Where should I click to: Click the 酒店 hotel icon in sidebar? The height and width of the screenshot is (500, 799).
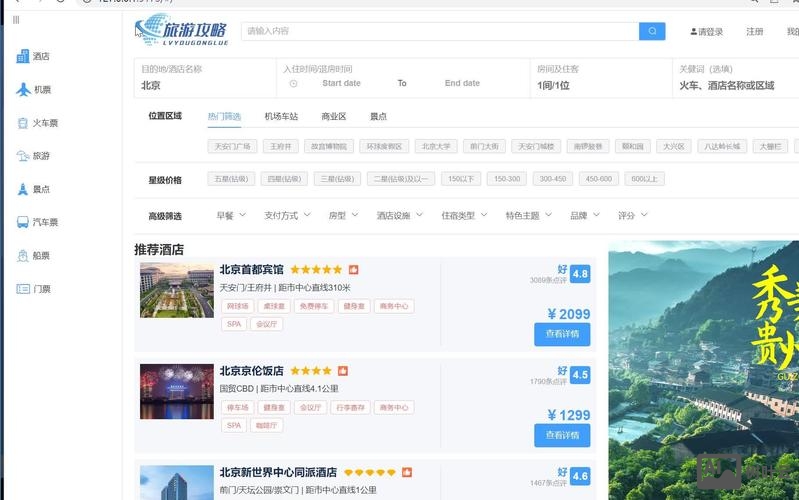[23, 56]
